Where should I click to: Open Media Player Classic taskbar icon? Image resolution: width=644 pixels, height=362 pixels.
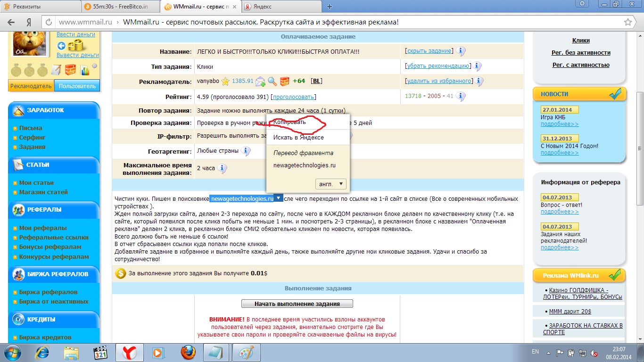100,352
